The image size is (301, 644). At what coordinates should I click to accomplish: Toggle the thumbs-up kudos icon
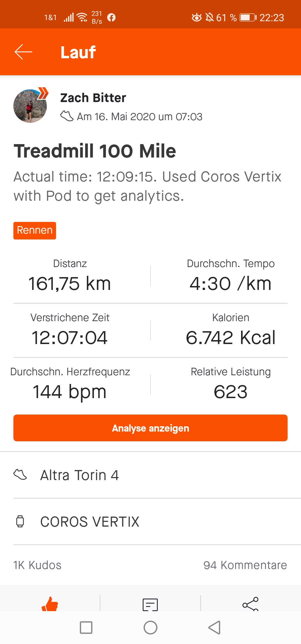tap(50, 604)
